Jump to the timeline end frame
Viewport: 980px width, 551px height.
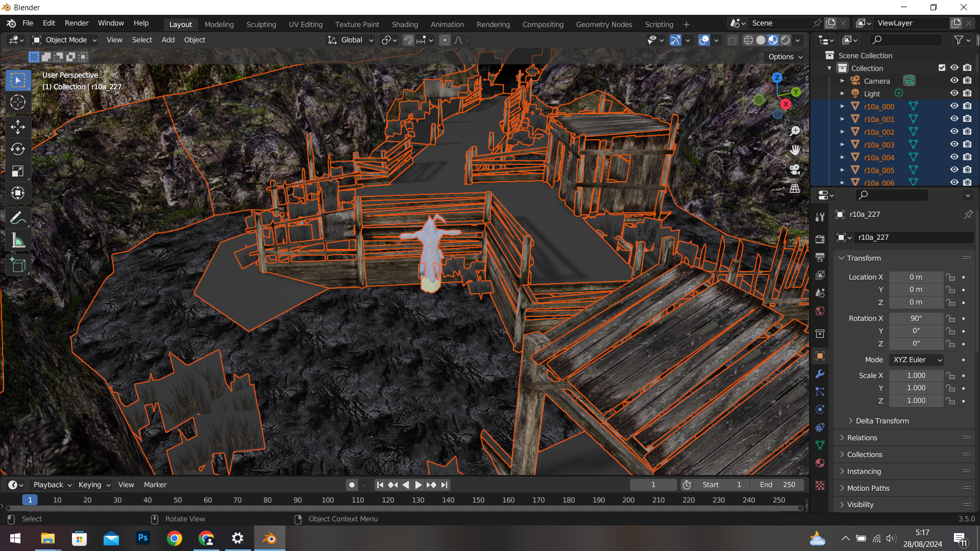(445, 485)
